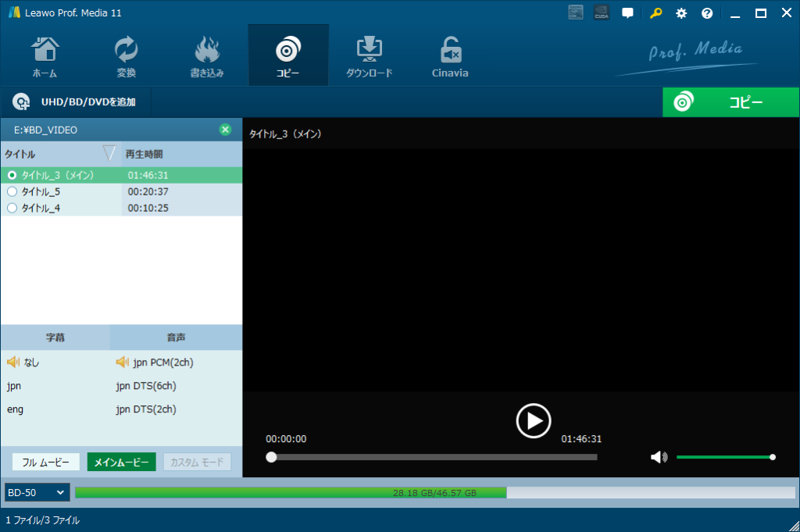The width and height of the screenshot is (800, 532).
Task: Switch to メインムービー copy mode
Action: [121, 462]
